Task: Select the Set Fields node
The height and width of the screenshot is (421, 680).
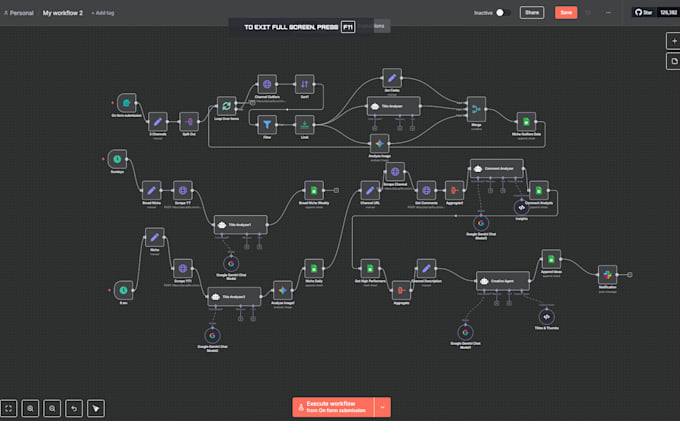Action: [392, 78]
